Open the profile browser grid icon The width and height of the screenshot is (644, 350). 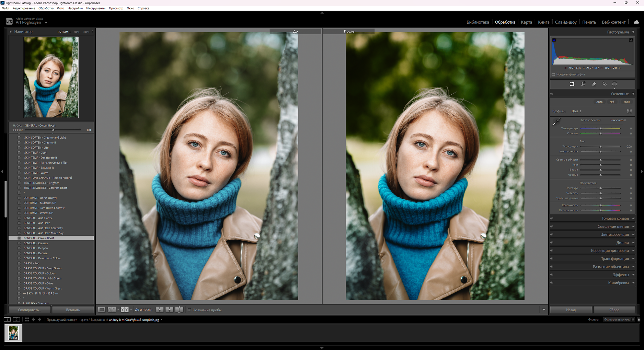629,111
